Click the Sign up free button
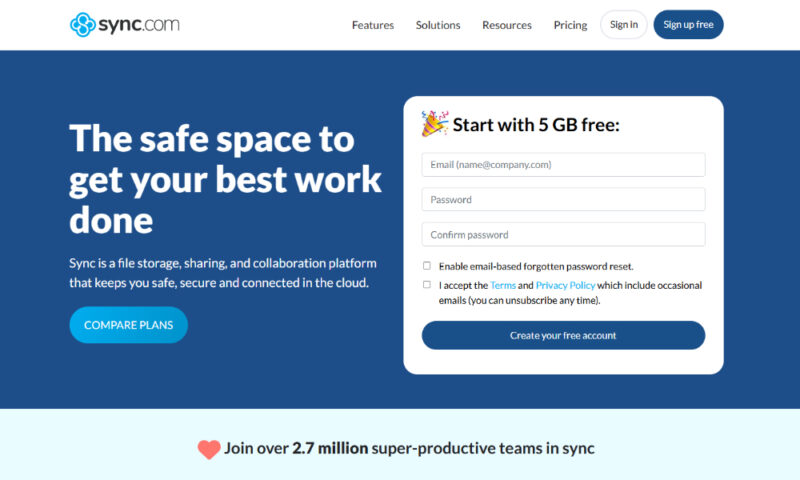 pyautogui.click(x=688, y=25)
